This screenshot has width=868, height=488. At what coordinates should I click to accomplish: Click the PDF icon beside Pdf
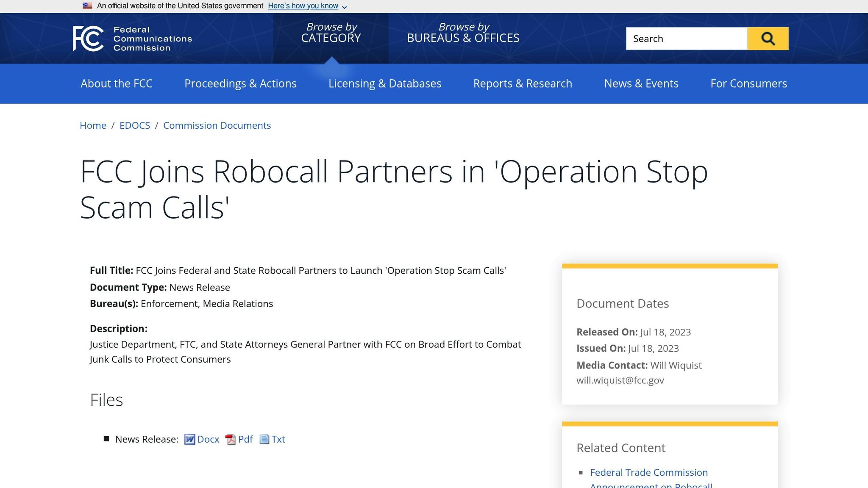point(230,439)
